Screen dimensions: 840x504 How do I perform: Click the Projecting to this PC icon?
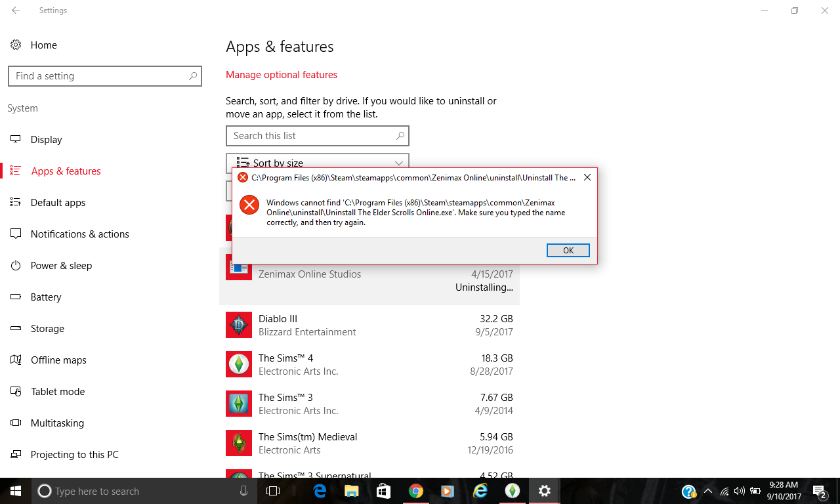16,455
